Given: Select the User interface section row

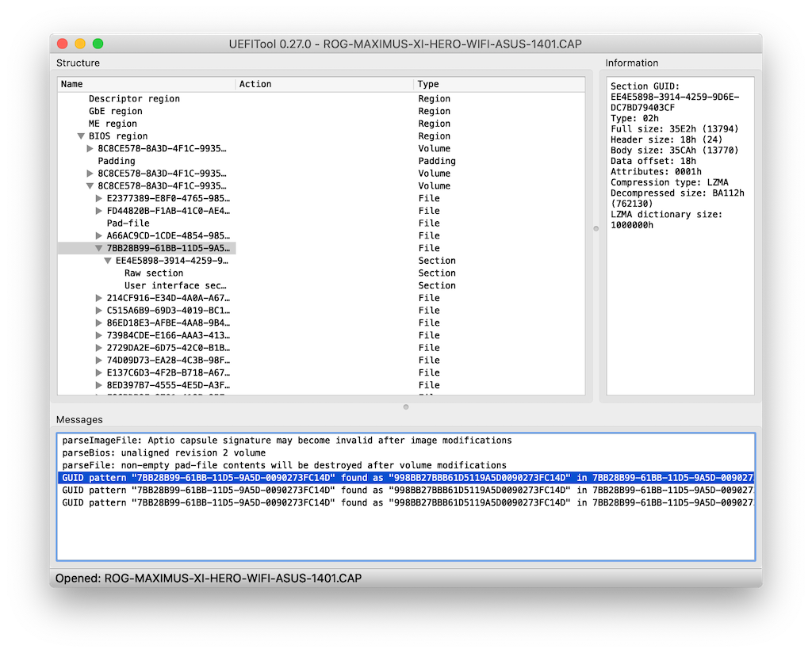Looking at the screenshot, I should 321,285.
